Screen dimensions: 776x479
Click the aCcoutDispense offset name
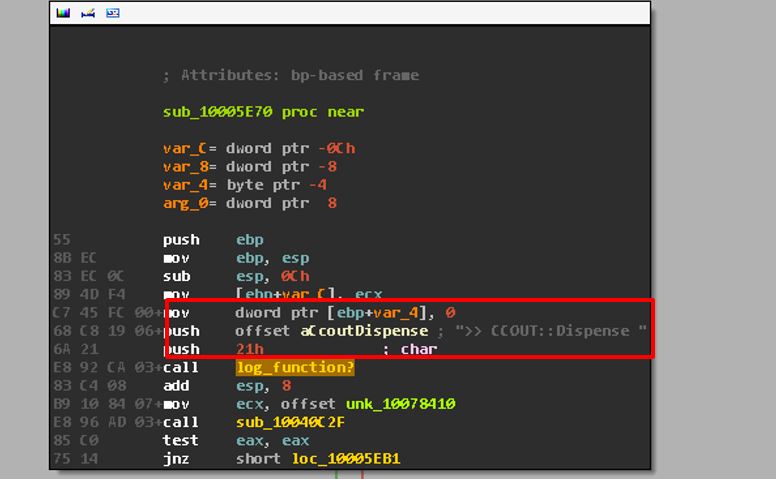tap(364, 331)
